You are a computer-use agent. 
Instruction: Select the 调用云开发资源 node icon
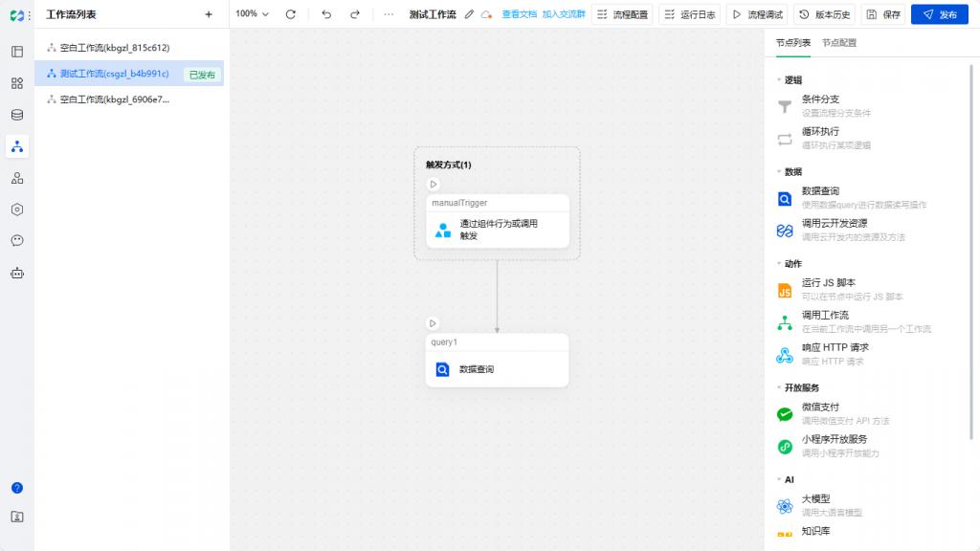coord(785,231)
